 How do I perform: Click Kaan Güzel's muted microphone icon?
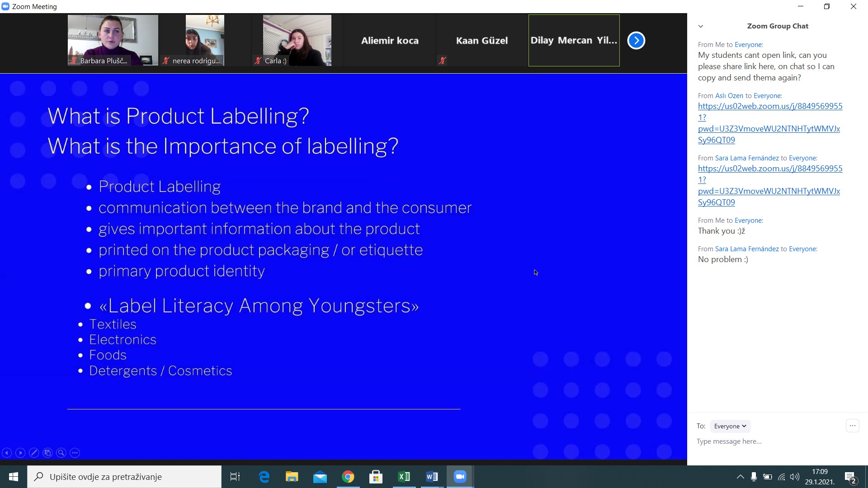(443, 60)
